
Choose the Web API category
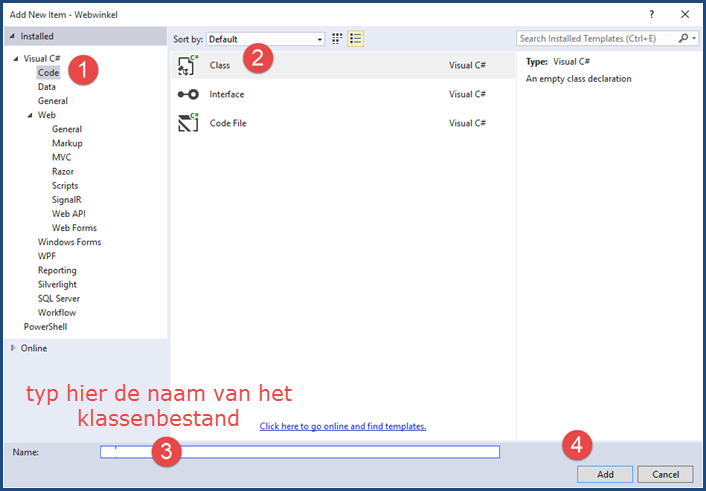(69, 214)
